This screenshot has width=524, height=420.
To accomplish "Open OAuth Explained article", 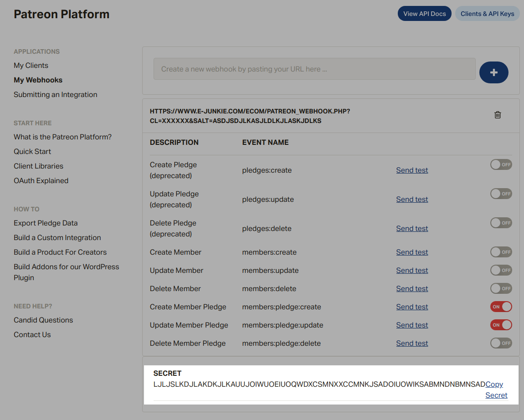I will pyautogui.click(x=41, y=181).
